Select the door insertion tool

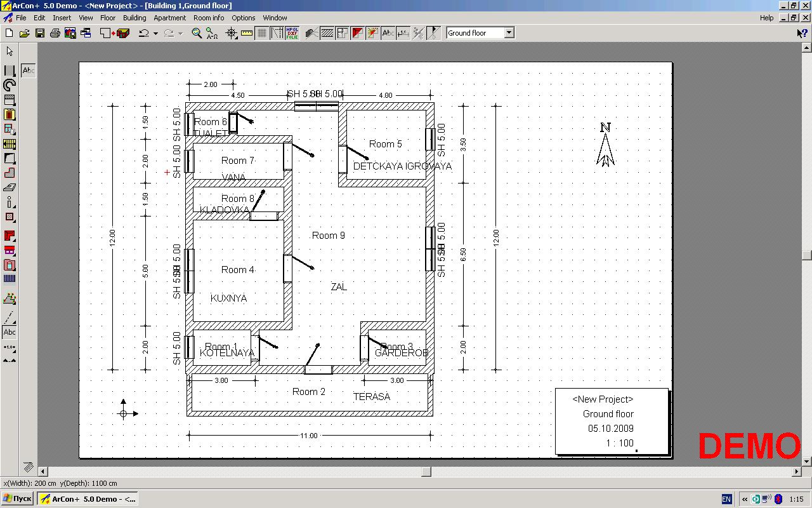[10, 114]
